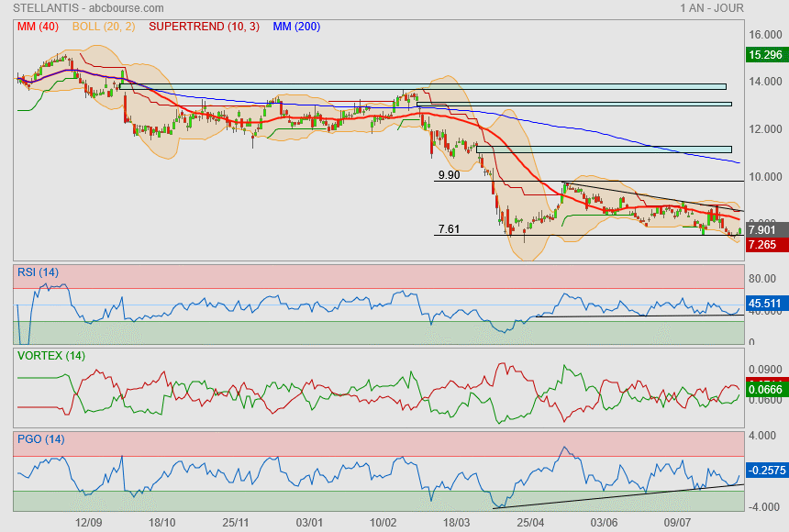Click the resistance zone bar near 13.000
Image resolution: width=789 pixels, height=532 pixels.
tap(574, 105)
